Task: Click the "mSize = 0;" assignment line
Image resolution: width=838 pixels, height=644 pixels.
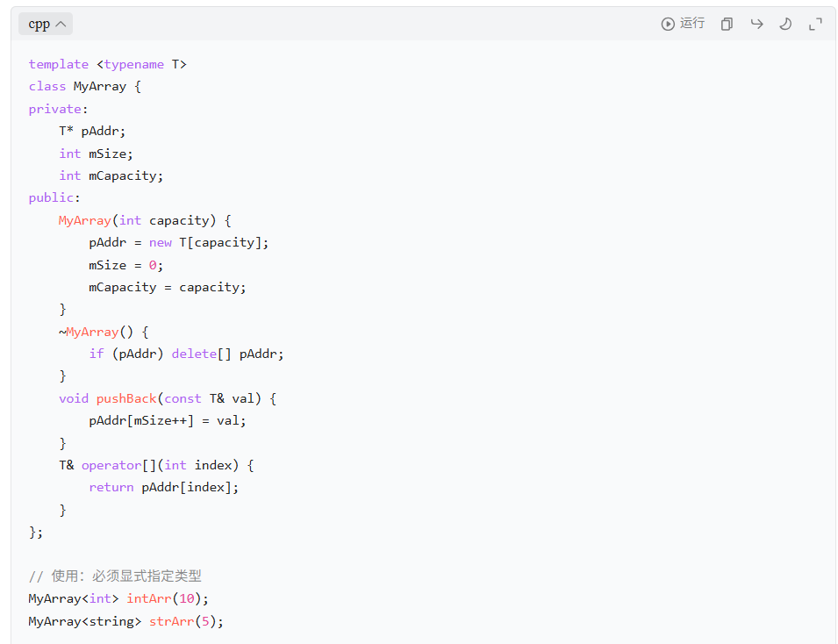Action: 126,265
